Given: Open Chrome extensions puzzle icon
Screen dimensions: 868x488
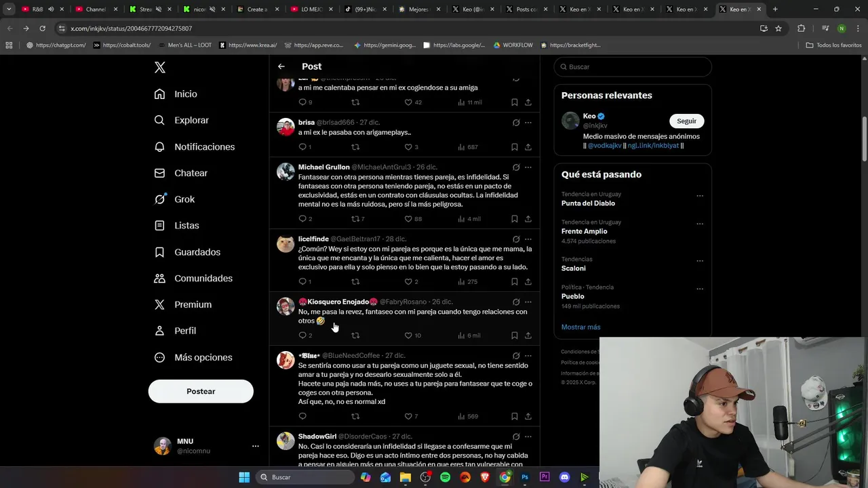Looking at the screenshot, I should tap(801, 28).
